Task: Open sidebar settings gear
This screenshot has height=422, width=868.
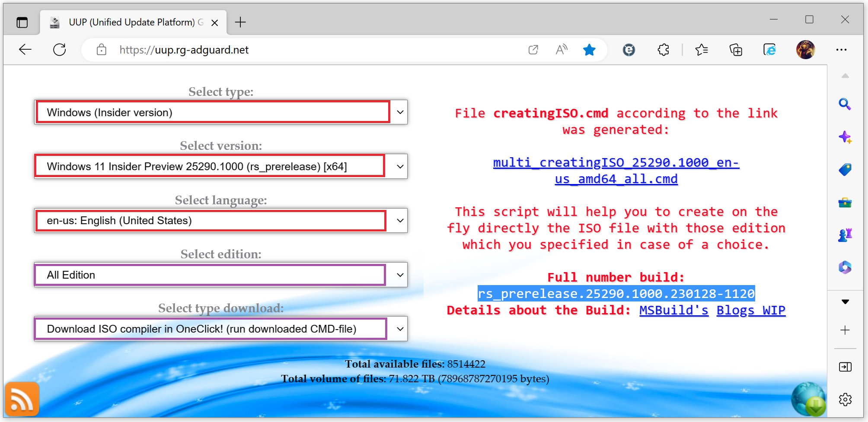Action: point(845,400)
